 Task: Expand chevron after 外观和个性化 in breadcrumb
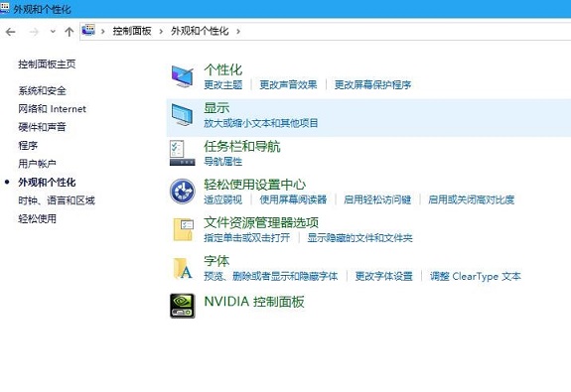[238, 32]
